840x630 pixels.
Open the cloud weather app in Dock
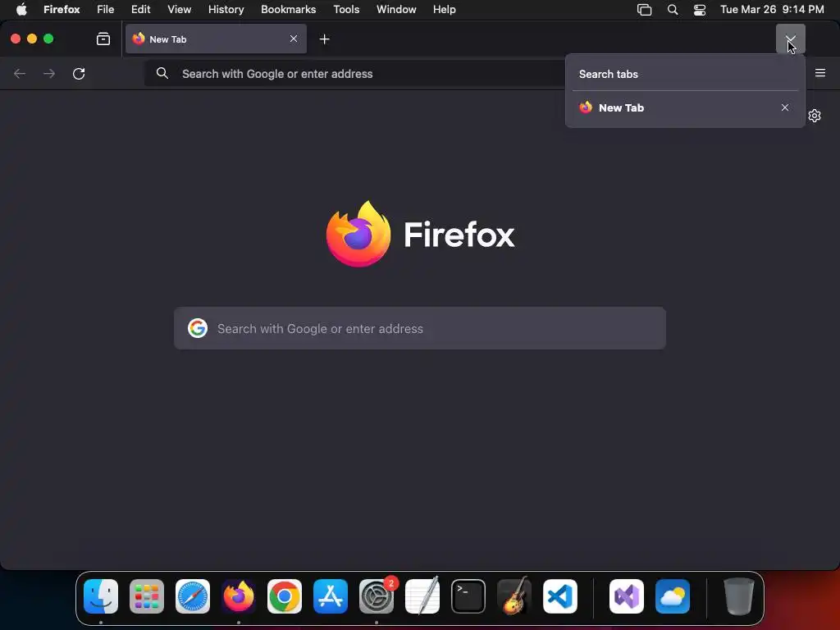(673, 596)
